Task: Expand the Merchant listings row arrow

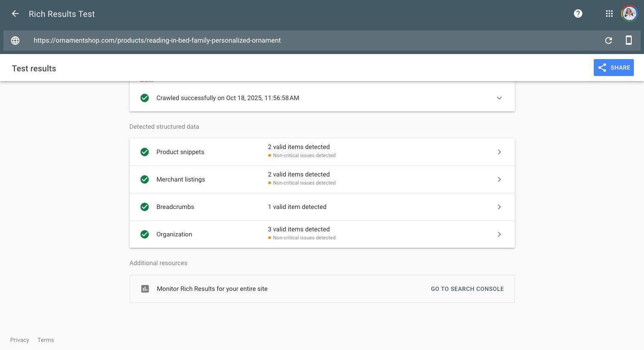Action: coord(499,179)
